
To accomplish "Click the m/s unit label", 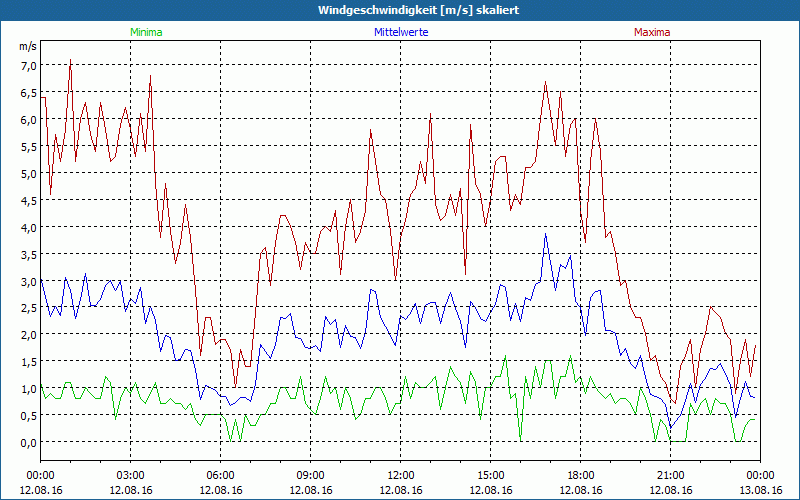I will pyautogui.click(x=28, y=47).
